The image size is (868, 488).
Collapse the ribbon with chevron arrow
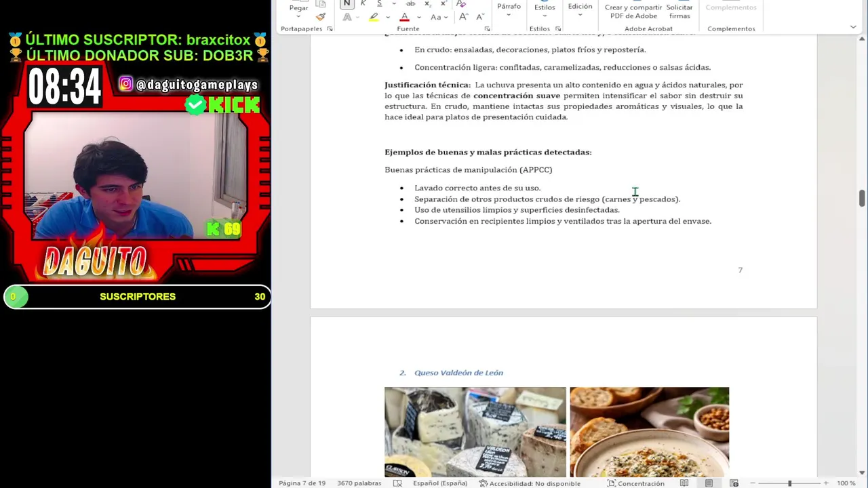click(x=853, y=27)
